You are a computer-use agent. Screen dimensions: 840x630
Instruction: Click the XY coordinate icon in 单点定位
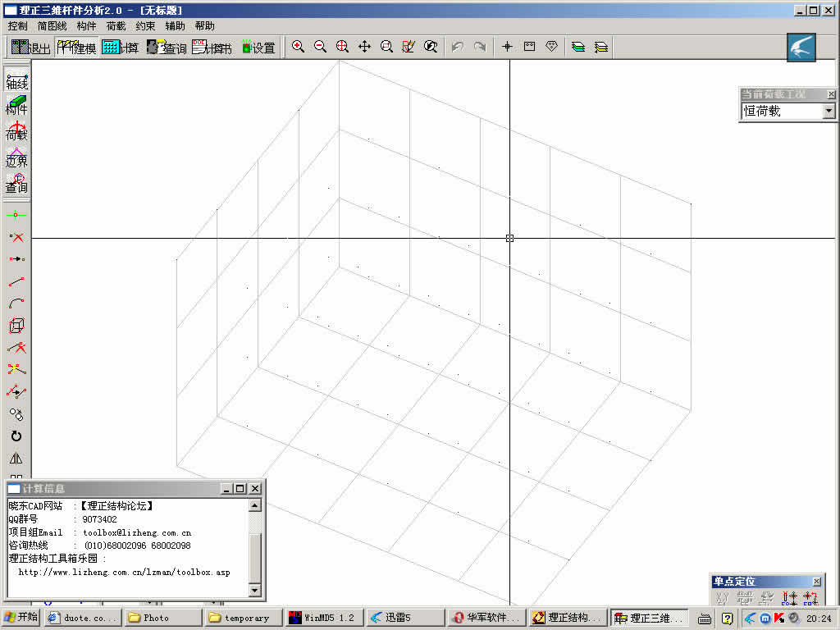click(722, 597)
